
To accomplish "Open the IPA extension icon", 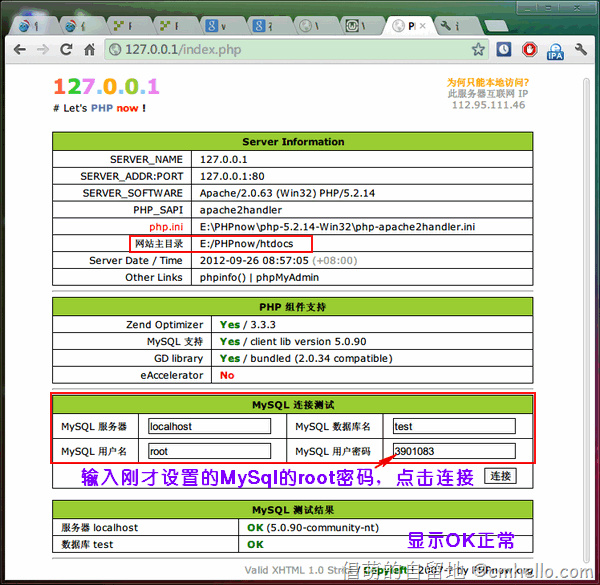I will pyautogui.click(x=555, y=49).
